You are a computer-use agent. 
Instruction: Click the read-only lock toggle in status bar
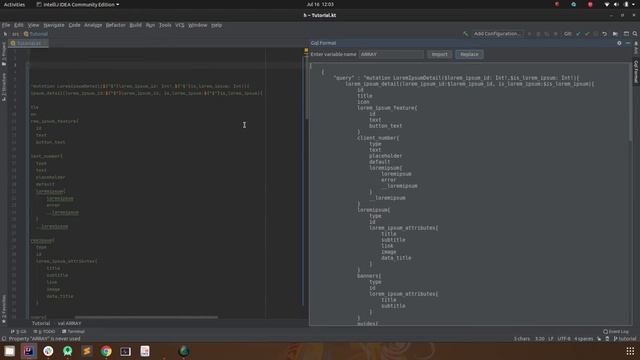599,339
